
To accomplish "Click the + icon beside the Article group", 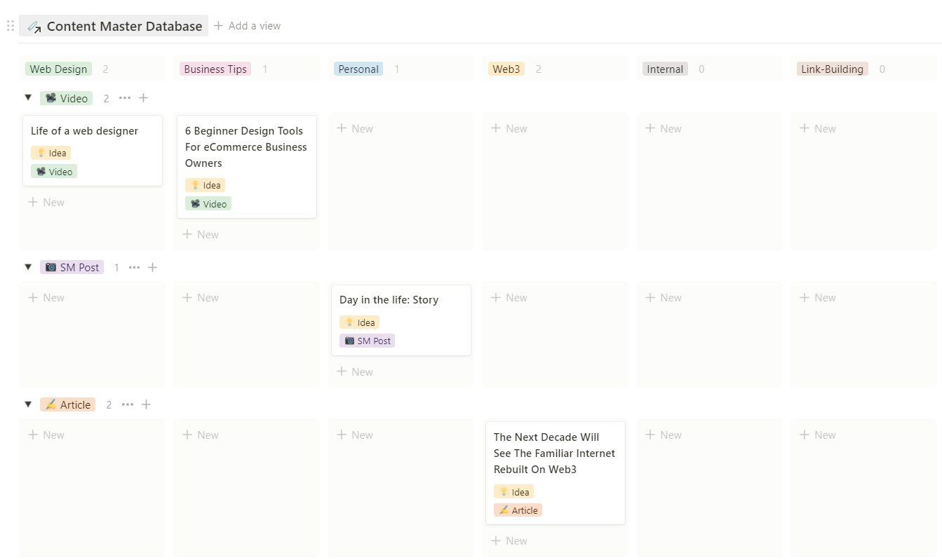I will coord(145,404).
